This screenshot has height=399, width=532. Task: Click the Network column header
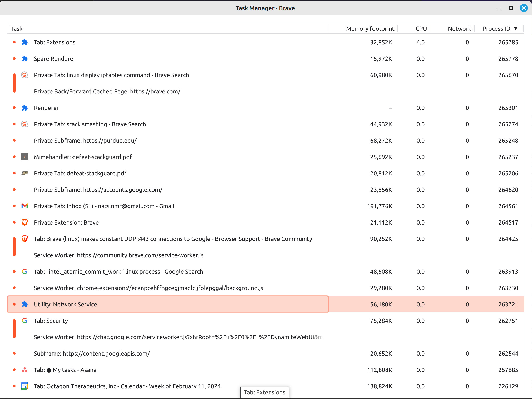point(459,29)
